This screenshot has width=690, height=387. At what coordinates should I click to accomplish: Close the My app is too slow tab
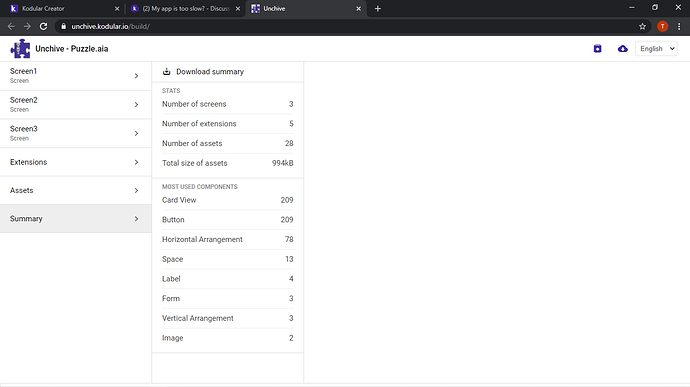[238, 8]
